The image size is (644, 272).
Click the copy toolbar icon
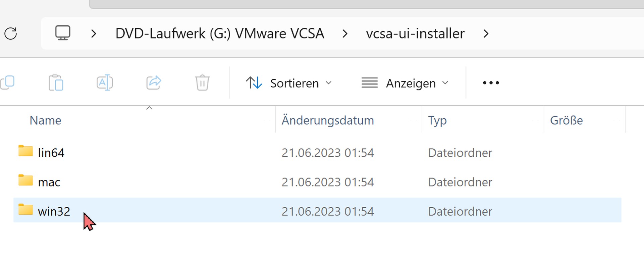click(7, 82)
